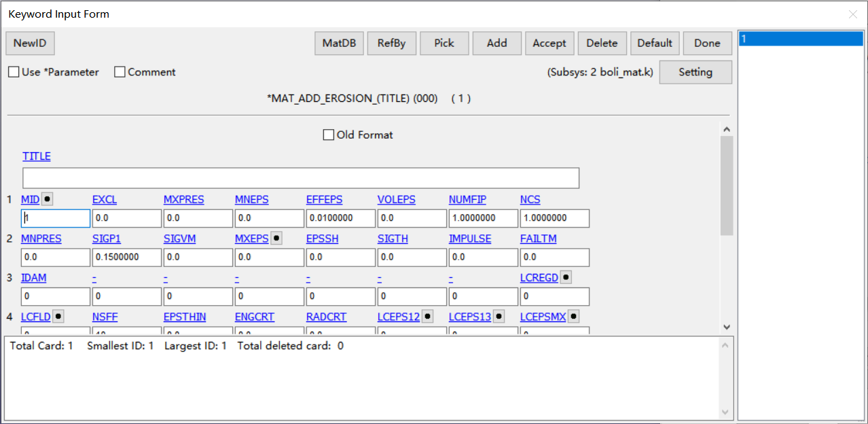Toggle the Comment checkbox
Viewport: 868px width, 424px height.
pyautogui.click(x=120, y=72)
